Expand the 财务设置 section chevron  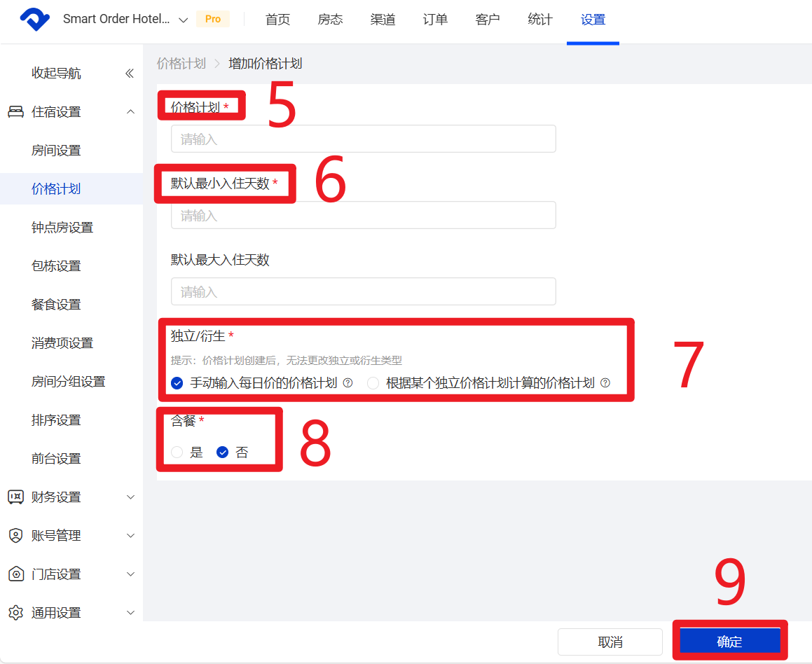(x=130, y=497)
